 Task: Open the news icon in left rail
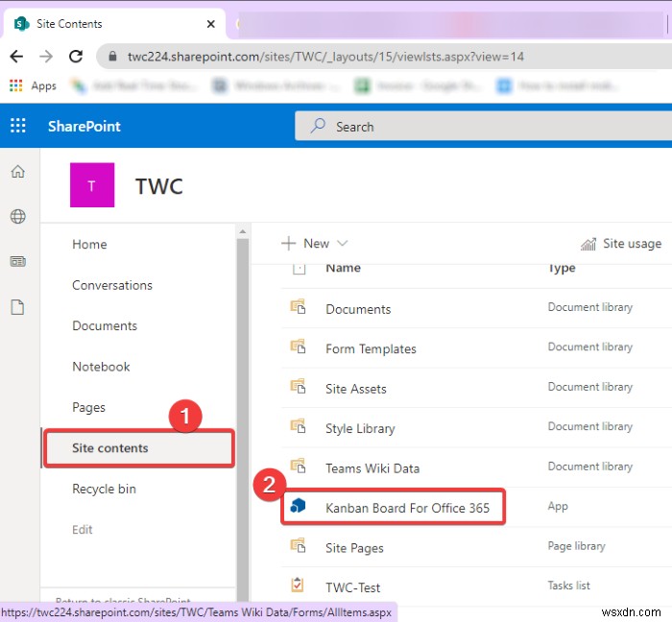(17, 261)
